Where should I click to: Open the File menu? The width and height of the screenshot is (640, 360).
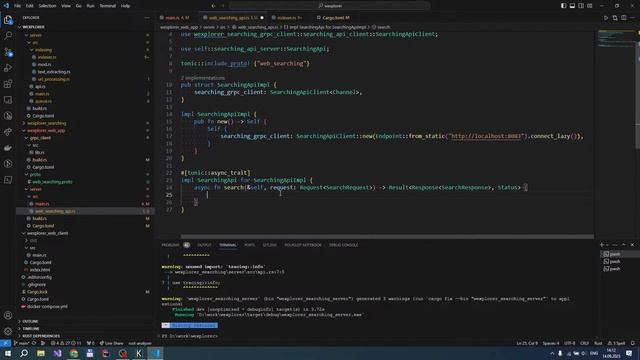tap(18, 6)
